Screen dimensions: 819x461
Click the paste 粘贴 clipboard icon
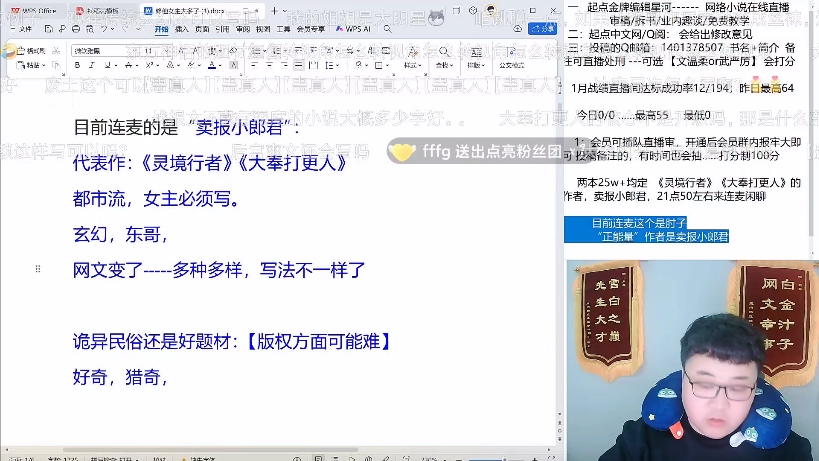(21, 65)
